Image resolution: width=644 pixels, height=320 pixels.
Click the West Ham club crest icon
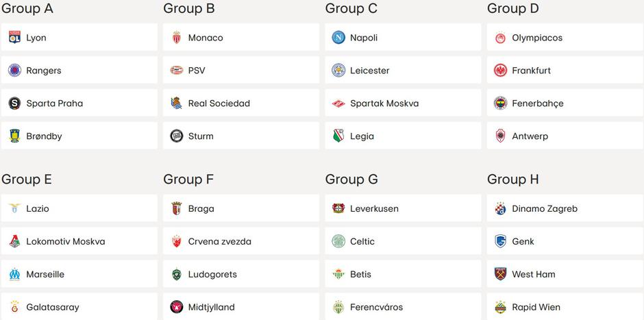pyautogui.click(x=500, y=274)
